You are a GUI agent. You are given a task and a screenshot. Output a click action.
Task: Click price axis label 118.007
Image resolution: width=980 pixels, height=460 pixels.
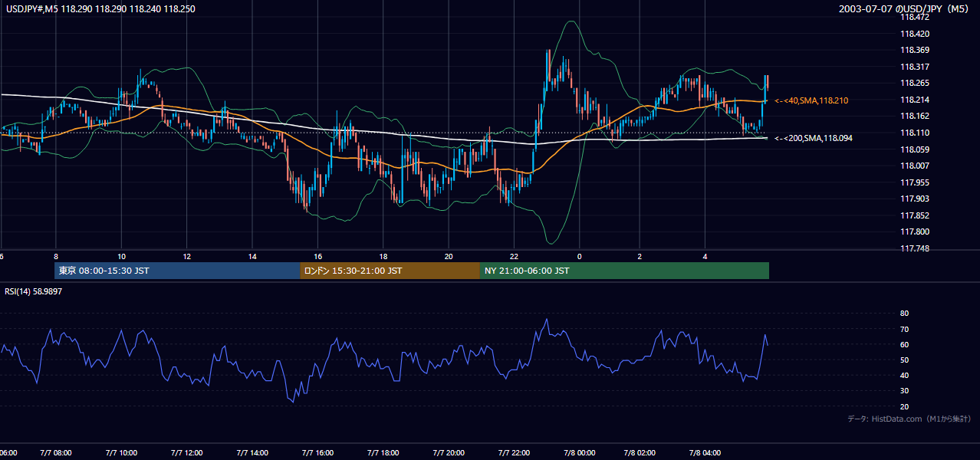(916, 166)
